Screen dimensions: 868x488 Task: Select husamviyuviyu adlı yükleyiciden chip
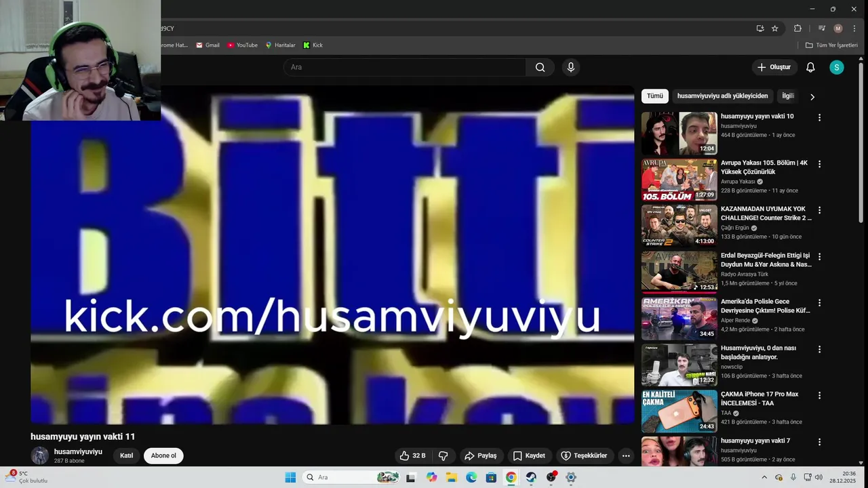722,96
